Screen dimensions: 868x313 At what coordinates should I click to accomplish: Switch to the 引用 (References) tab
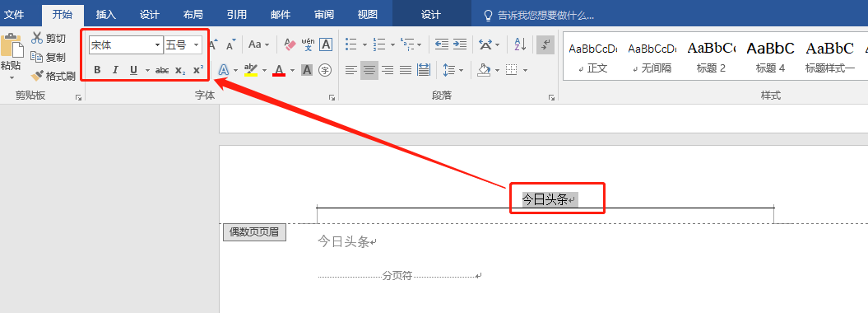point(237,15)
